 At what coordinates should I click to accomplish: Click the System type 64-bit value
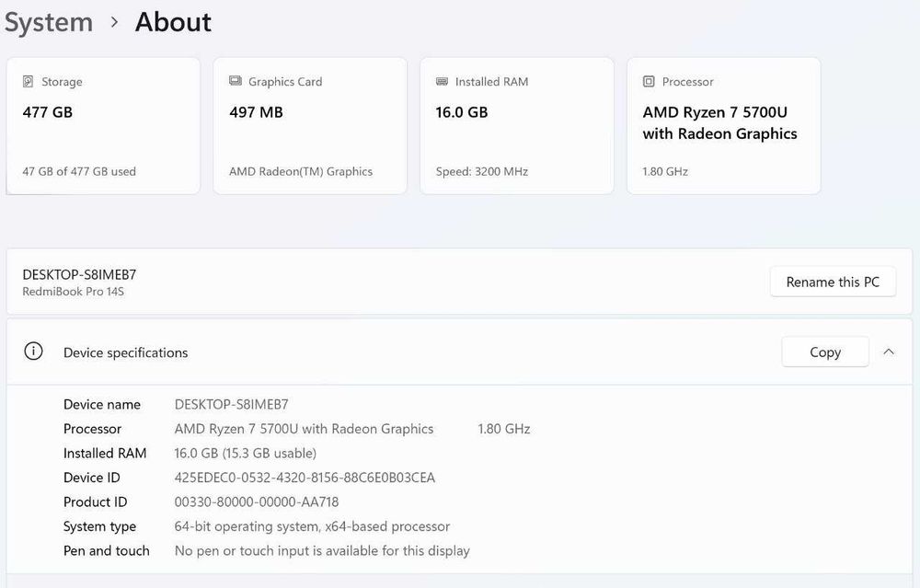312,526
